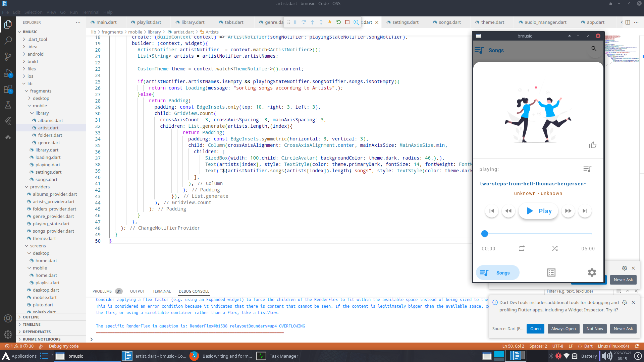Open the Extensions view in the activity bar
This screenshot has width=644, height=362.
[x=8, y=89]
